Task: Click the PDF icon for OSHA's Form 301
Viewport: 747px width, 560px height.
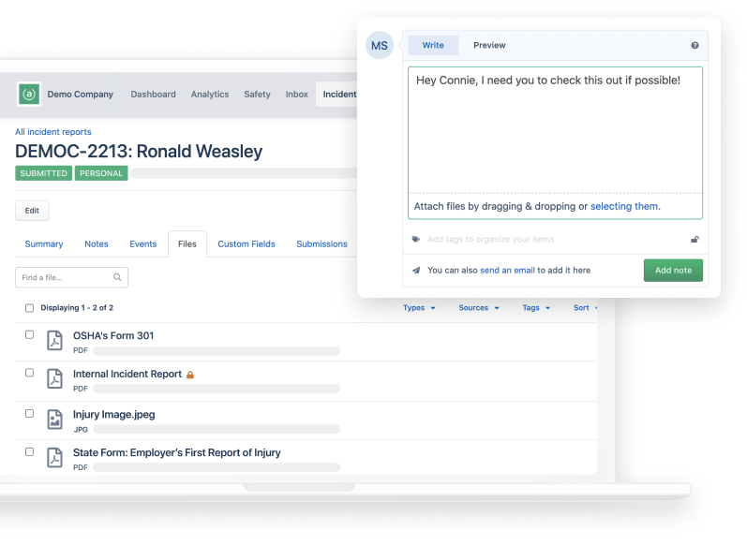Action: coord(54,341)
